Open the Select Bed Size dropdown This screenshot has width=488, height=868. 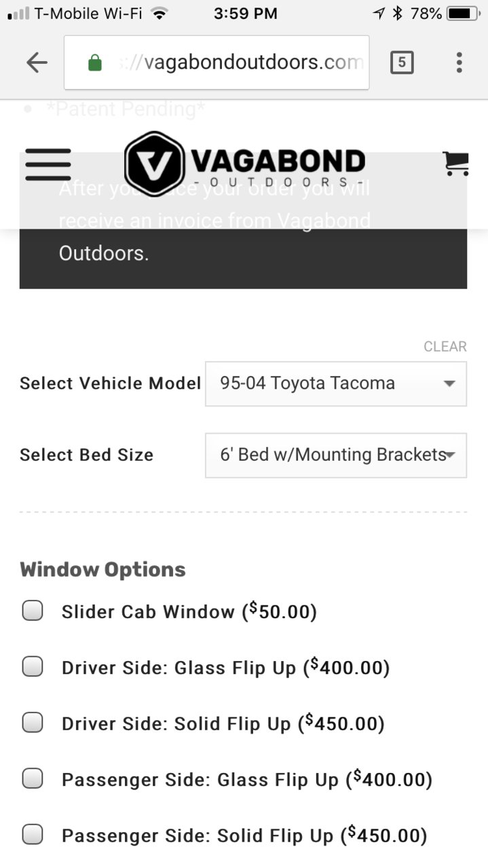(336, 455)
